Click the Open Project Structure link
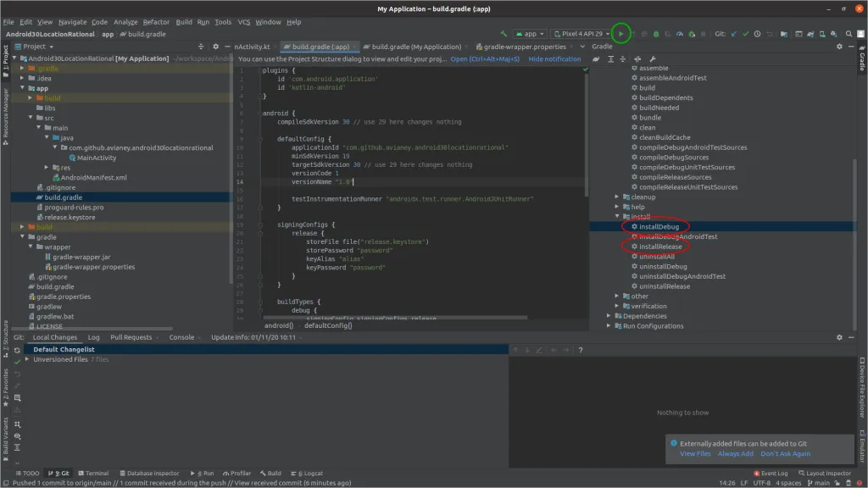868x488 pixels. tap(485, 58)
